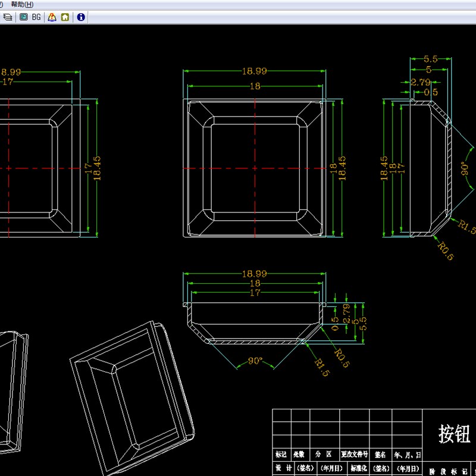This screenshot has width=476, height=476.
Task: Toggle the BG background color button
Action: 36,17
